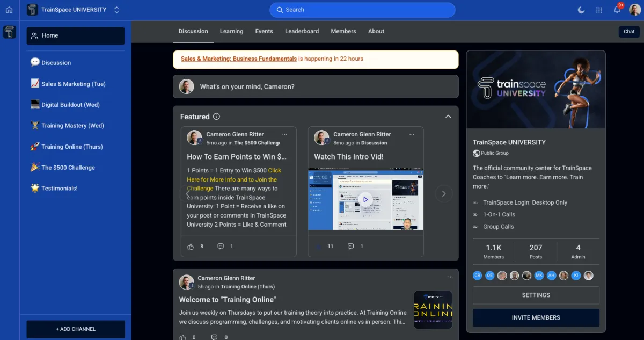This screenshot has width=644, height=340.
Task: Switch to the Learning tab
Action: click(231, 31)
